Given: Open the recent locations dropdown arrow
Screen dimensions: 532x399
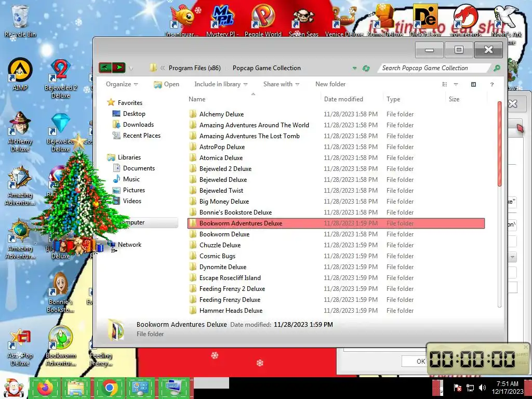Looking at the screenshot, I should point(131,68).
